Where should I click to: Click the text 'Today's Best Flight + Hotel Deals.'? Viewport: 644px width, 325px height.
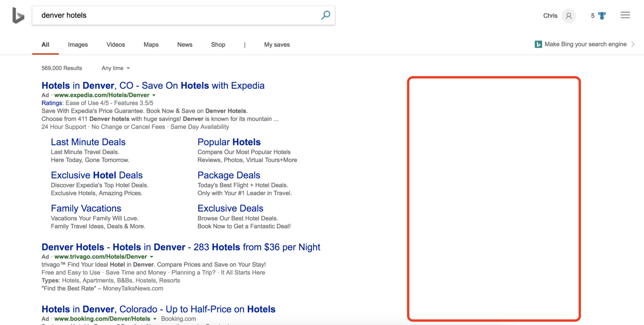[243, 185]
